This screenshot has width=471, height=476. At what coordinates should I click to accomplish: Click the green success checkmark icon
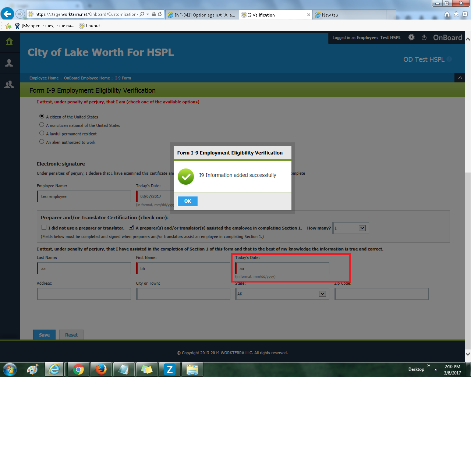coord(186,177)
